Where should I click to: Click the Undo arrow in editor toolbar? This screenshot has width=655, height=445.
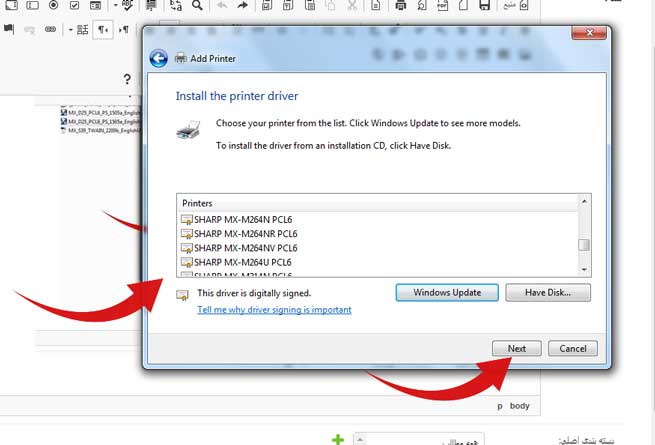coord(222,5)
